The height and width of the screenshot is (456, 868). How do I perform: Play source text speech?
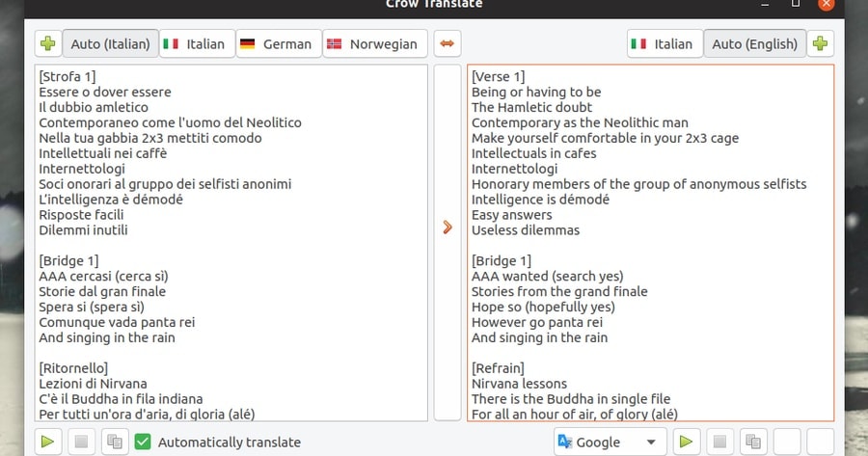pos(47,442)
